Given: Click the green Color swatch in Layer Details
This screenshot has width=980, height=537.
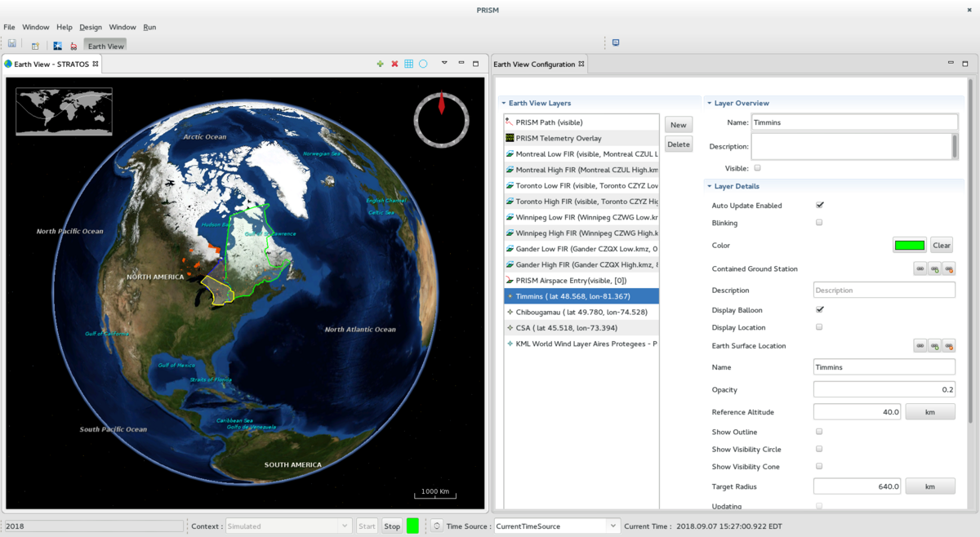Looking at the screenshot, I should [x=909, y=245].
